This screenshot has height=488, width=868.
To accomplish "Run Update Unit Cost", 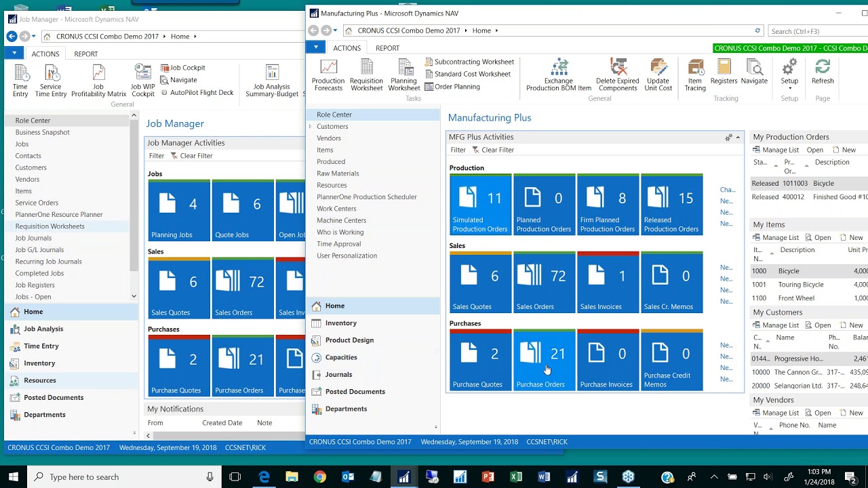I will [x=658, y=75].
